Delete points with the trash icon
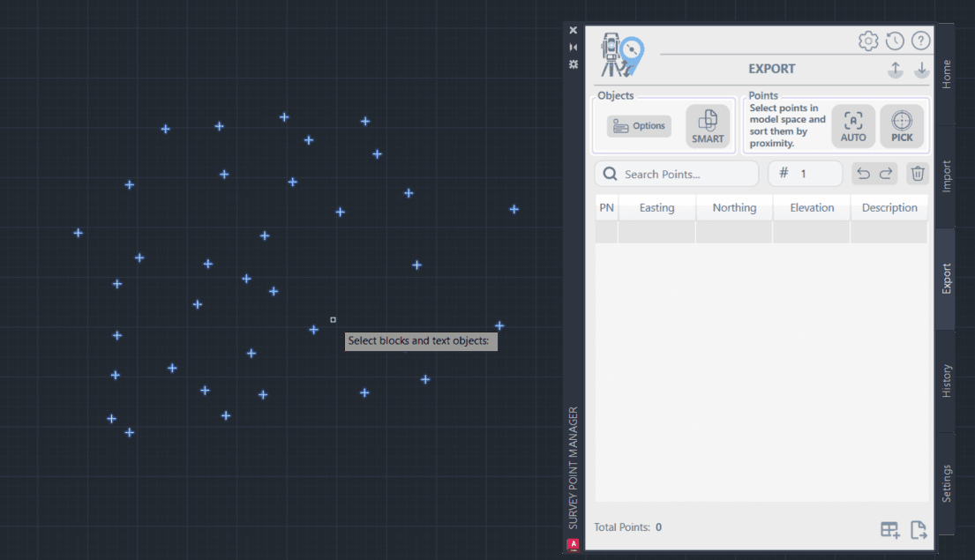Screen dimensions: 975x560 point(918,174)
